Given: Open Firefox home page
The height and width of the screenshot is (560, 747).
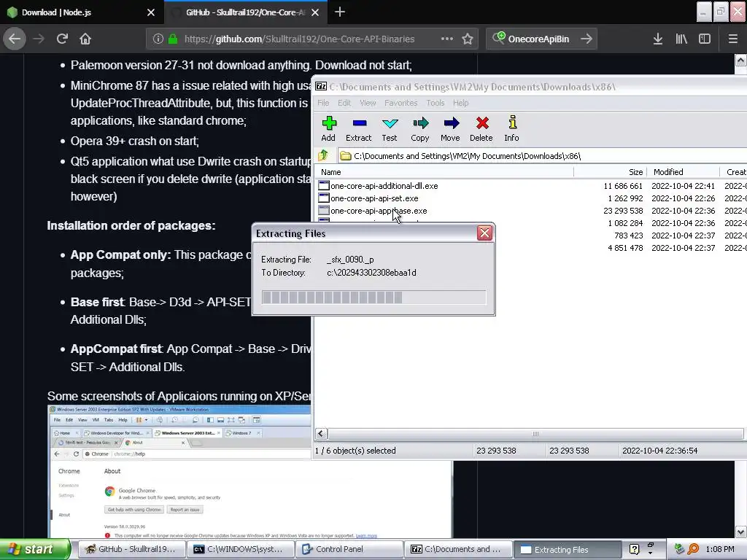Looking at the screenshot, I should (85, 39).
